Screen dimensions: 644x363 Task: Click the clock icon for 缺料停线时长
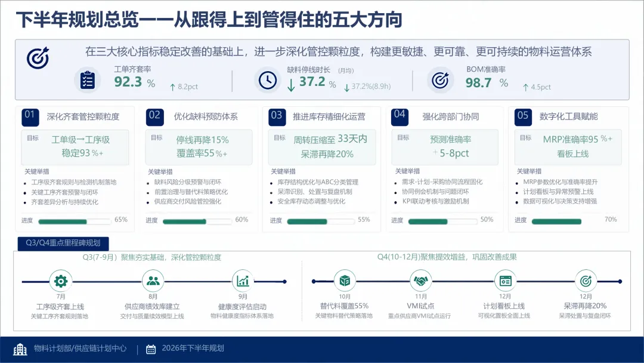pos(268,80)
